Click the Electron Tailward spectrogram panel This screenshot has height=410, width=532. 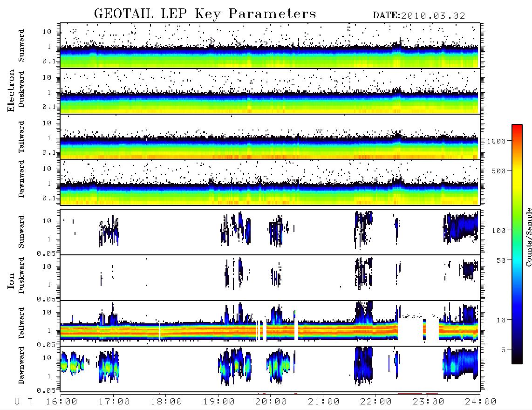point(270,137)
